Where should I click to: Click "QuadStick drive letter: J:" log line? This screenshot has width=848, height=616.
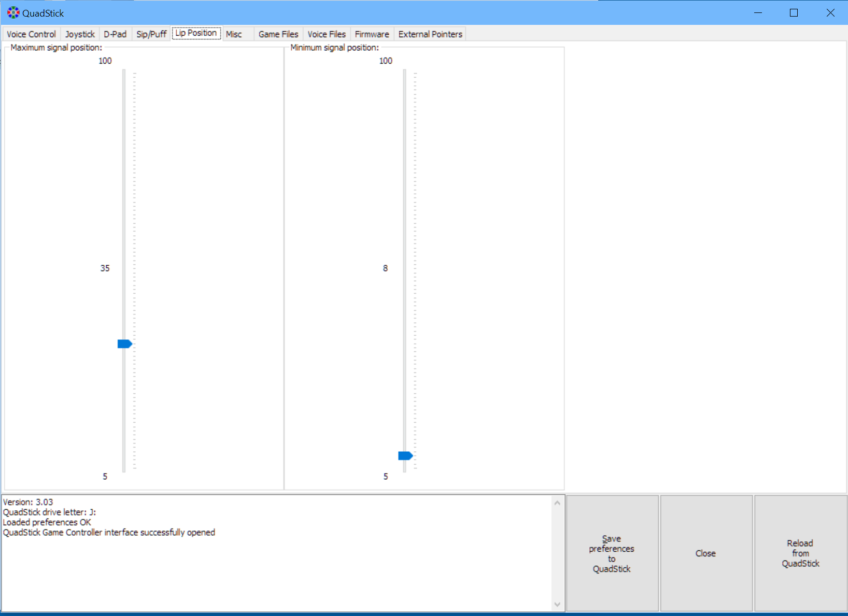click(49, 512)
